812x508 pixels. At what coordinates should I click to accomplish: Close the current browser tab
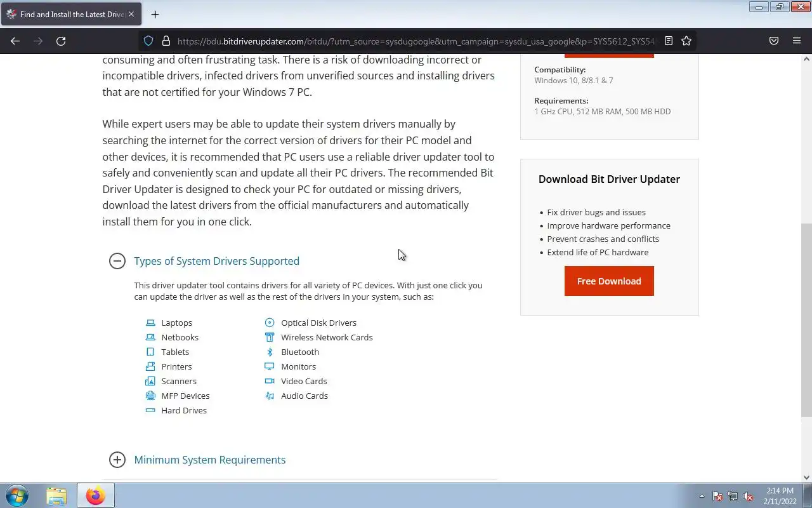[x=131, y=14]
